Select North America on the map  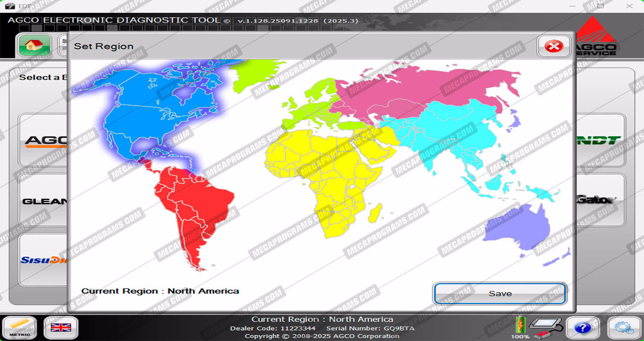pyautogui.click(x=141, y=118)
